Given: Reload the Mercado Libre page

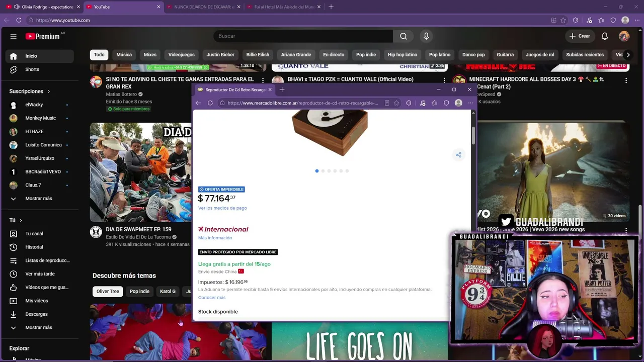Looking at the screenshot, I should point(210,103).
